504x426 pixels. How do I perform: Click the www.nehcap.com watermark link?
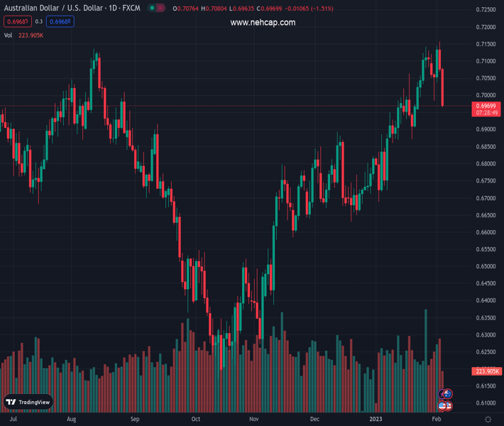pyautogui.click(x=263, y=23)
